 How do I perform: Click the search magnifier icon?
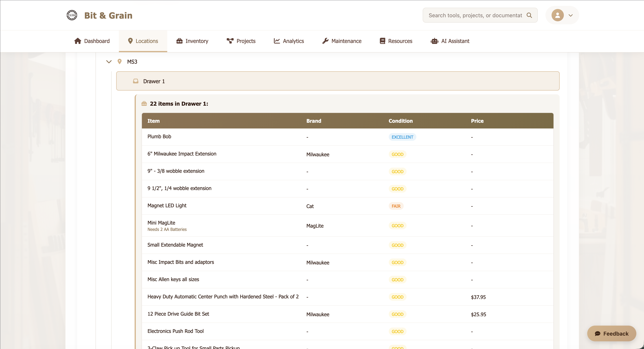coord(530,15)
